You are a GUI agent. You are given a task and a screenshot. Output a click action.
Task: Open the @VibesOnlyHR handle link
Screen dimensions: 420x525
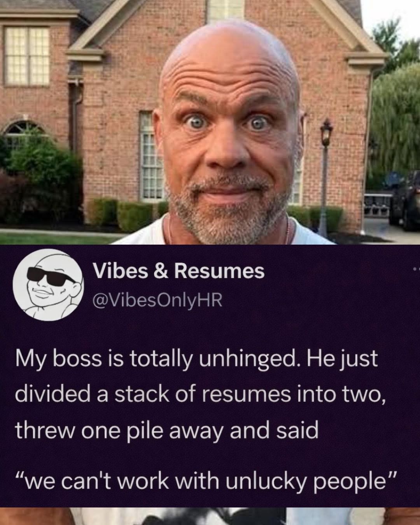pyautogui.click(x=157, y=300)
